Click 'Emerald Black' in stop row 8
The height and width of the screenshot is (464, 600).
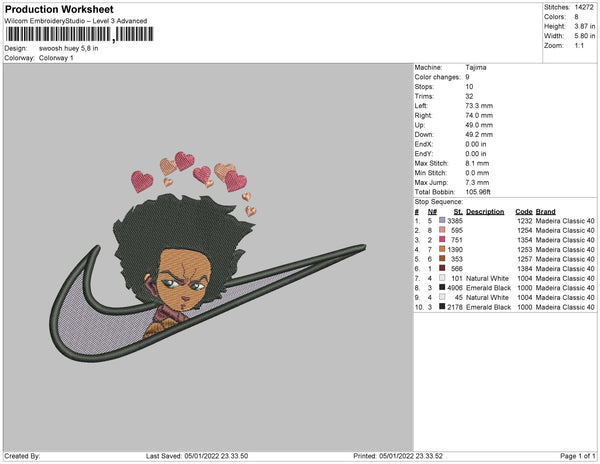tap(488, 288)
